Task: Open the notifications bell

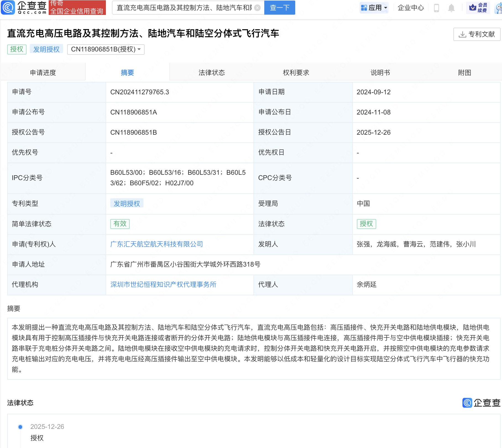Action: click(451, 8)
